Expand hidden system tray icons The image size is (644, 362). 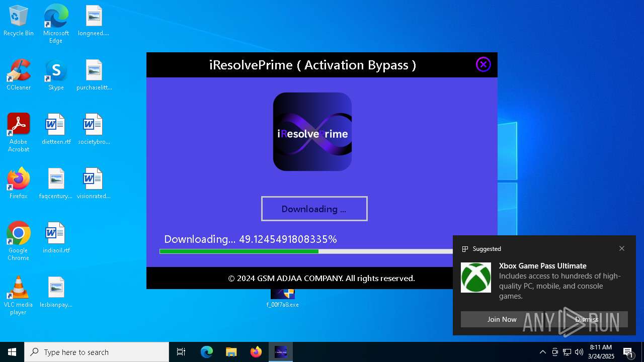(542, 352)
